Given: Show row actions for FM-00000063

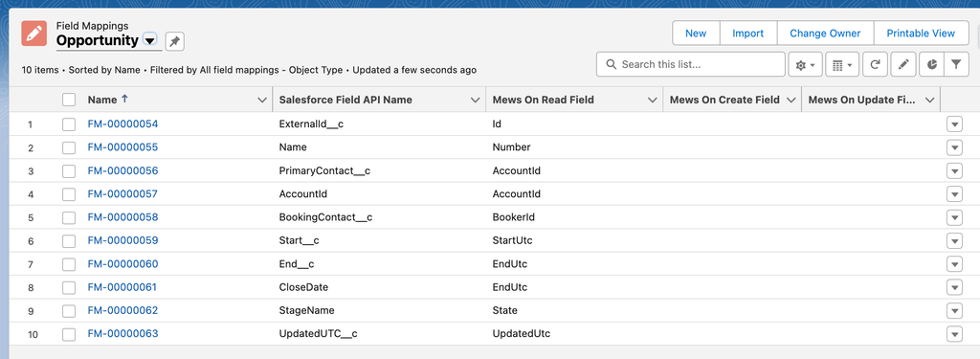Looking at the screenshot, I should [x=954, y=335].
